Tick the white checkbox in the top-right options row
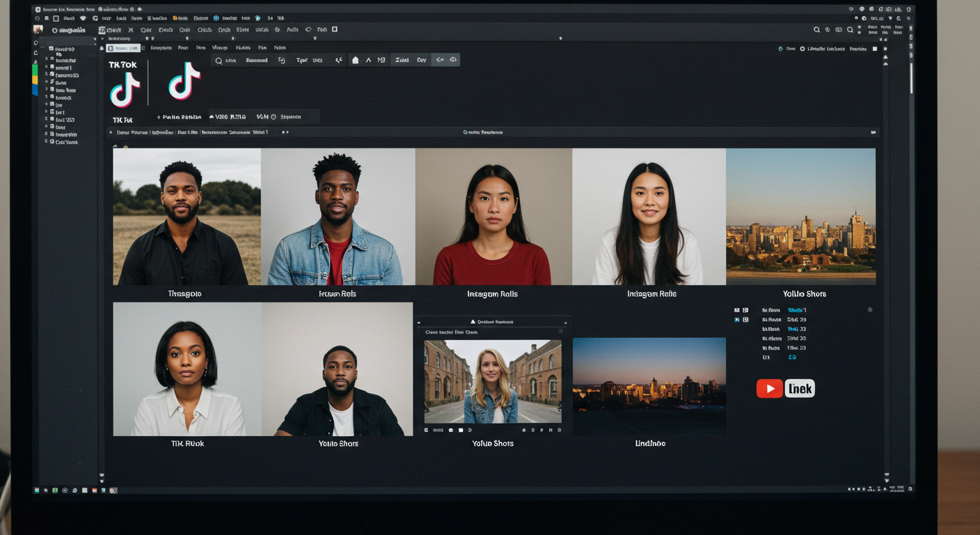 (x=875, y=49)
